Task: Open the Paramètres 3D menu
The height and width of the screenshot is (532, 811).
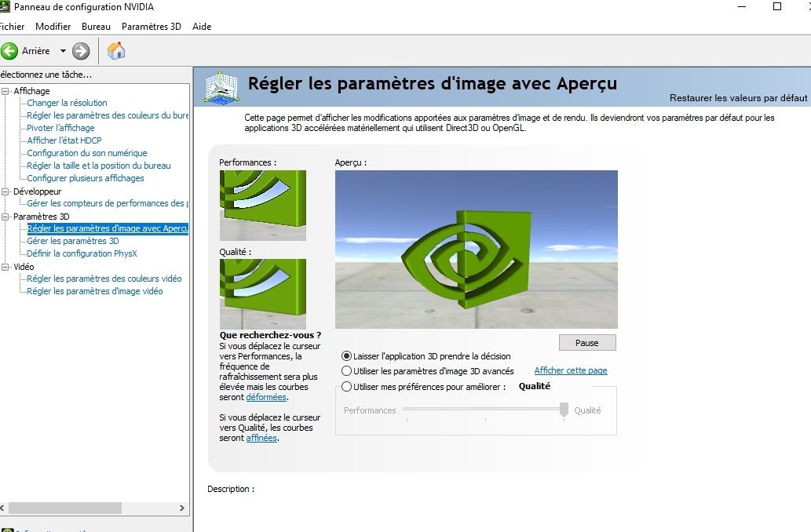Action: pos(151,27)
